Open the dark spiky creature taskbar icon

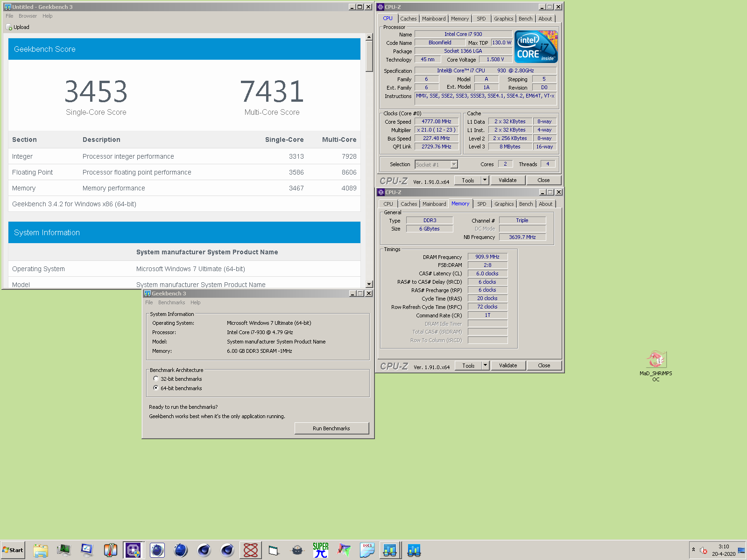[x=297, y=550]
